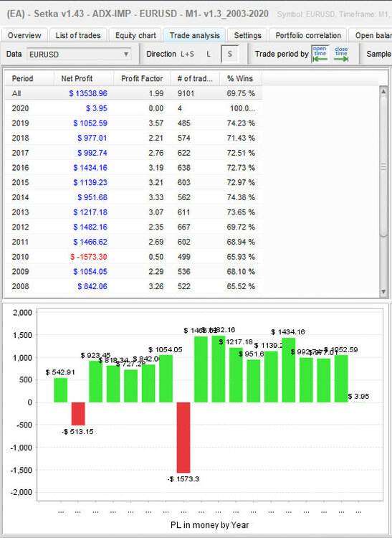The height and width of the screenshot is (538, 392).
Task: Click the table scrollbar down arrow
Action: [x=383, y=292]
